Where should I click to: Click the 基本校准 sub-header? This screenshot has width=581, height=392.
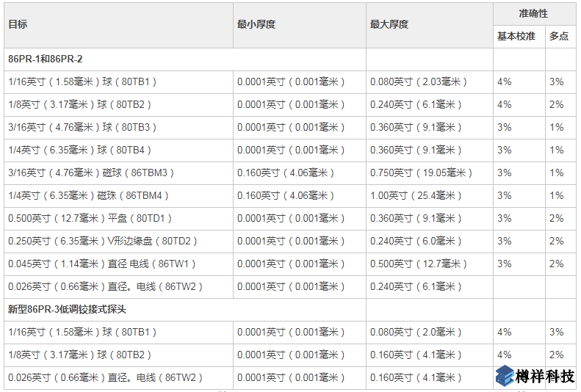(516, 36)
